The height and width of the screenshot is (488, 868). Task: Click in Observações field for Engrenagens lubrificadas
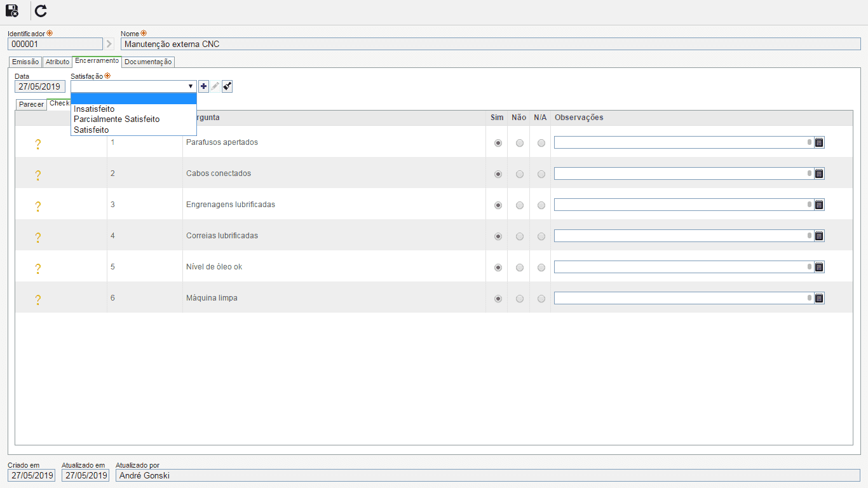pyautogui.click(x=684, y=205)
